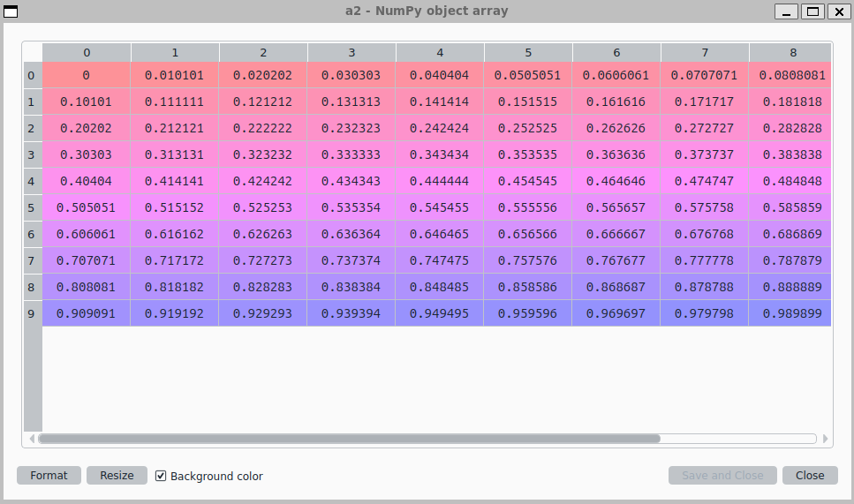
Task: Select column header 3
Action: [x=351, y=52]
